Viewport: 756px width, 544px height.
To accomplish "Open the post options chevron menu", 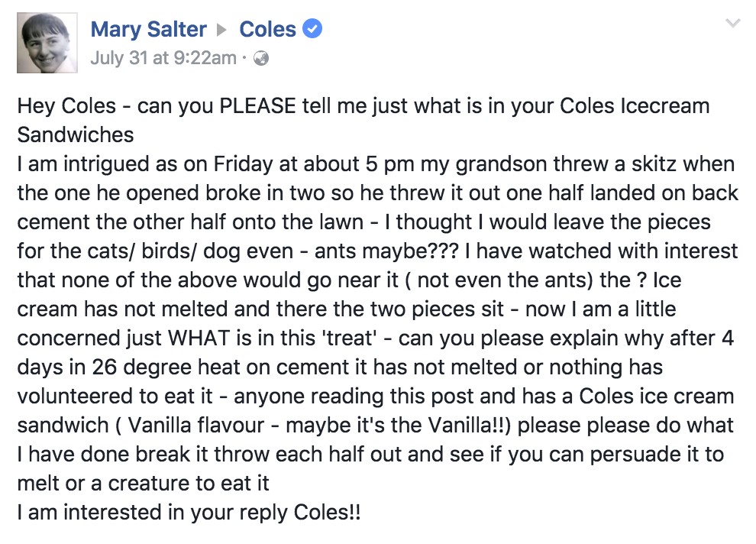I will click(x=732, y=24).
